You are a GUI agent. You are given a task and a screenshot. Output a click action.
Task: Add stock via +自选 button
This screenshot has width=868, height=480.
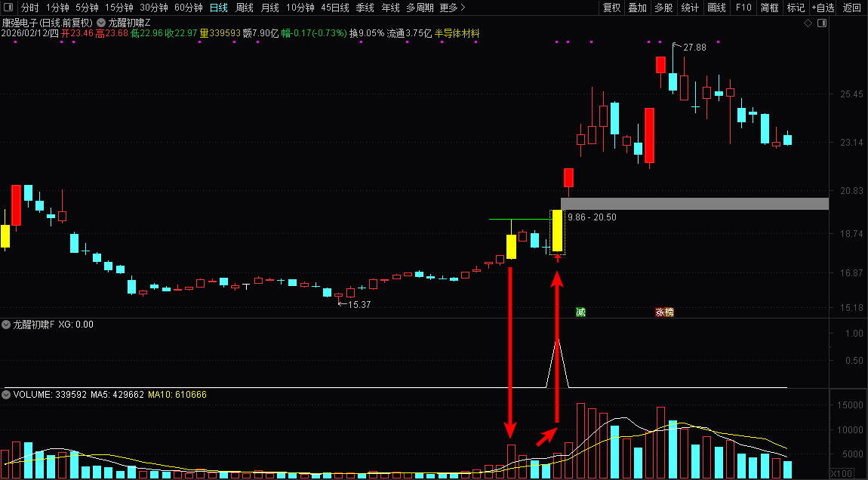[x=823, y=8]
